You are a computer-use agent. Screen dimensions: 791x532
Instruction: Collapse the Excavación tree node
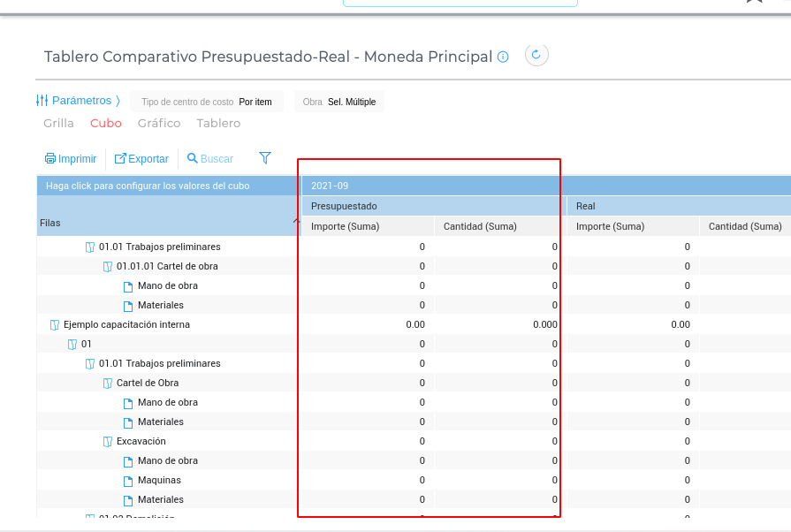click(x=107, y=442)
